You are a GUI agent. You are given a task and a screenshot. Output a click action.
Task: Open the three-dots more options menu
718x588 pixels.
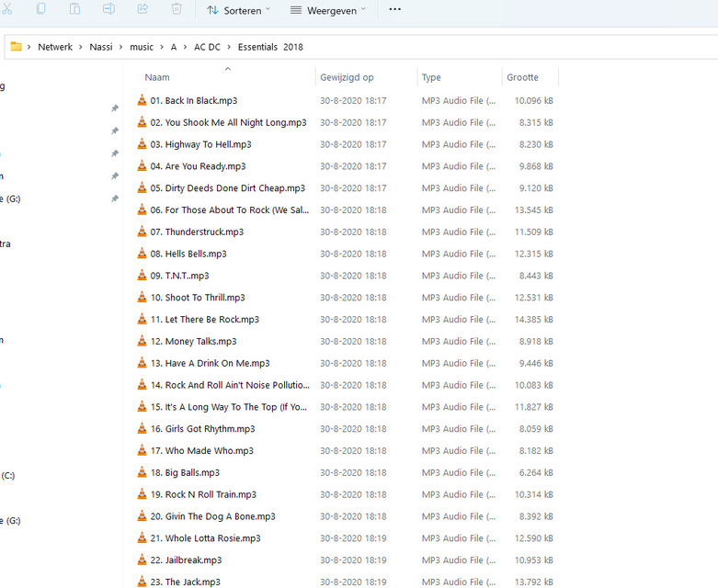pyautogui.click(x=394, y=9)
